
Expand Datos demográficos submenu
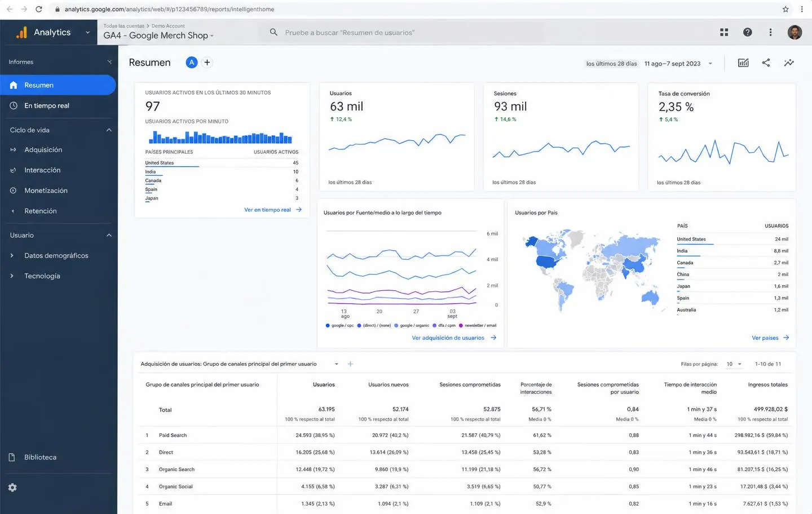point(12,255)
